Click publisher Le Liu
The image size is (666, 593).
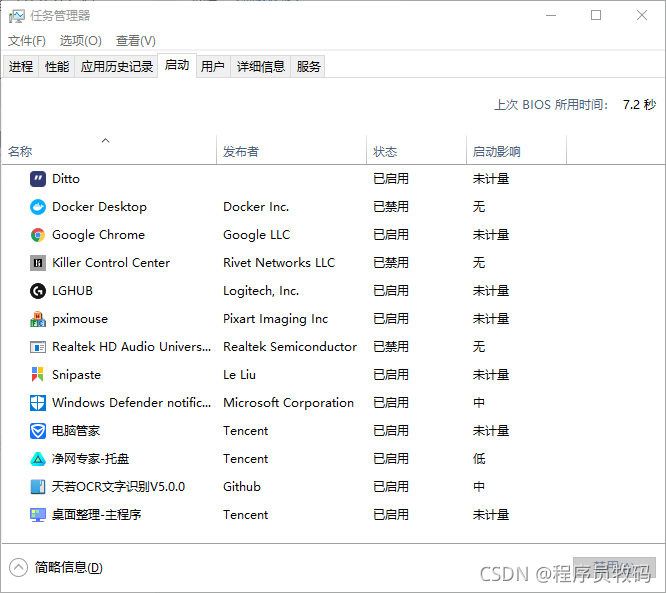240,375
